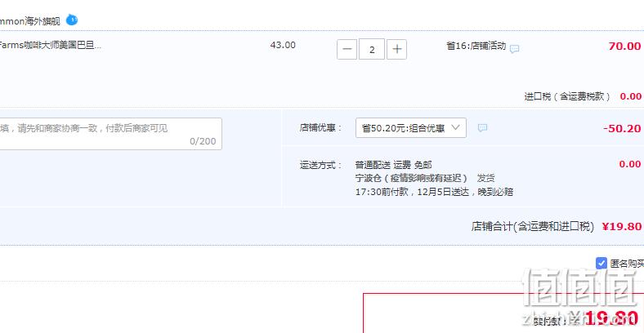644x333 pixels.
Task: Click the item subtotal 70.00
Action: click(x=624, y=46)
